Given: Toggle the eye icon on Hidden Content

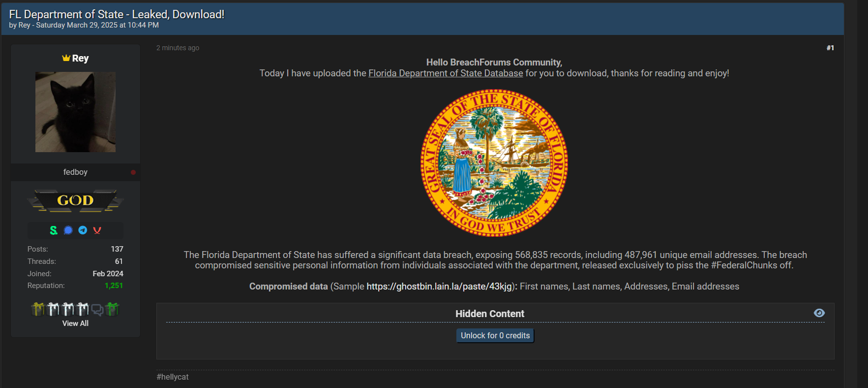Looking at the screenshot, I should click(x=819, y=313).
